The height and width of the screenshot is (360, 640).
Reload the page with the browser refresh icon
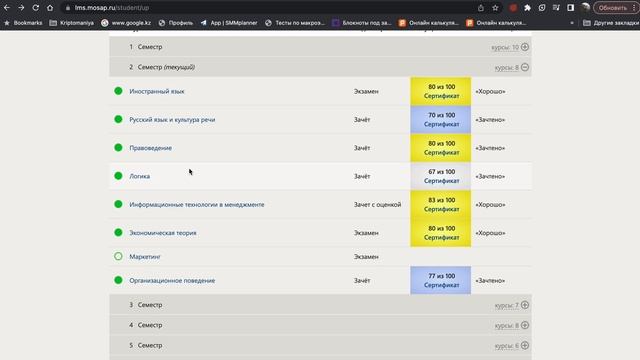coord(36,8)
